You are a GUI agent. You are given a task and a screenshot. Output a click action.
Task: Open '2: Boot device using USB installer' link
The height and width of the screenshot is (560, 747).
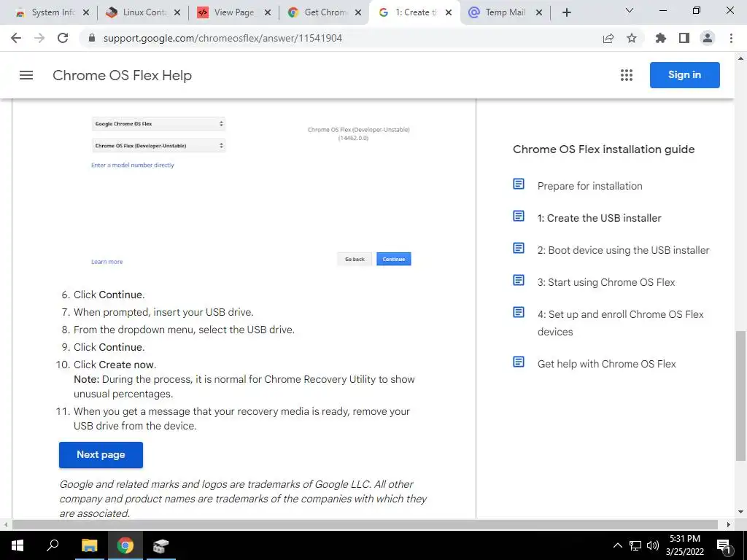click(x=624, y=250)
